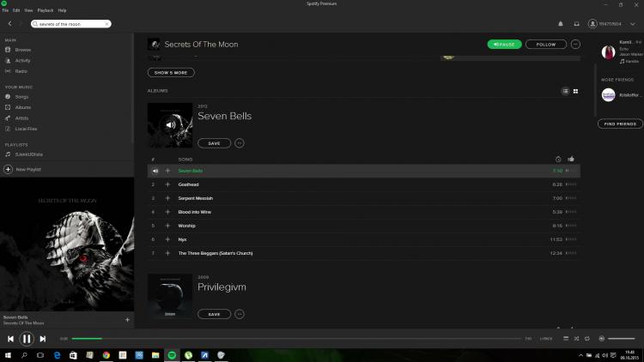This screenshot has height=362, width=644.
Task: Open Songs under Your Music
Action: (21, 97)
